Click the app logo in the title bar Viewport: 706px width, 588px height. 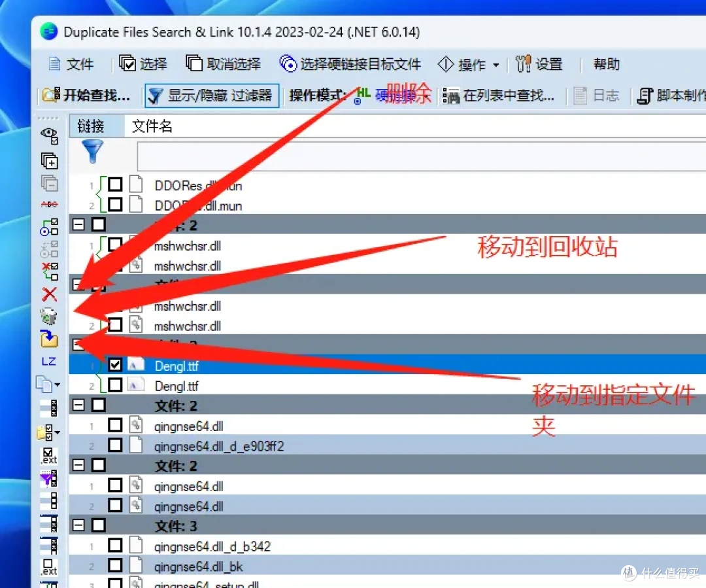point(48,31)
